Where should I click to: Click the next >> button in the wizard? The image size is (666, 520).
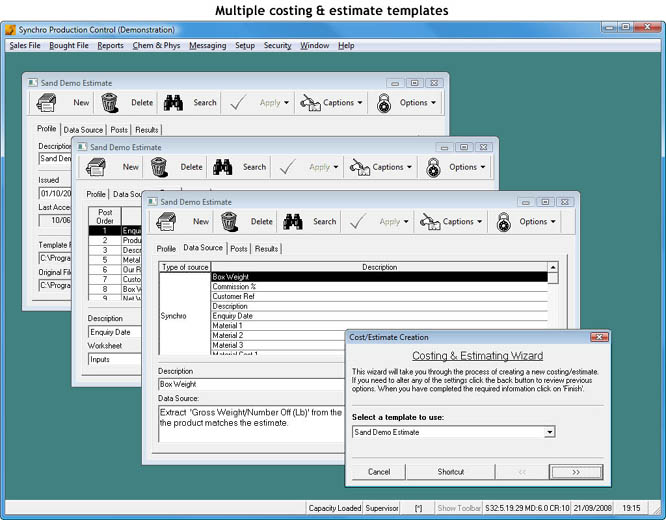coord(576,472)
